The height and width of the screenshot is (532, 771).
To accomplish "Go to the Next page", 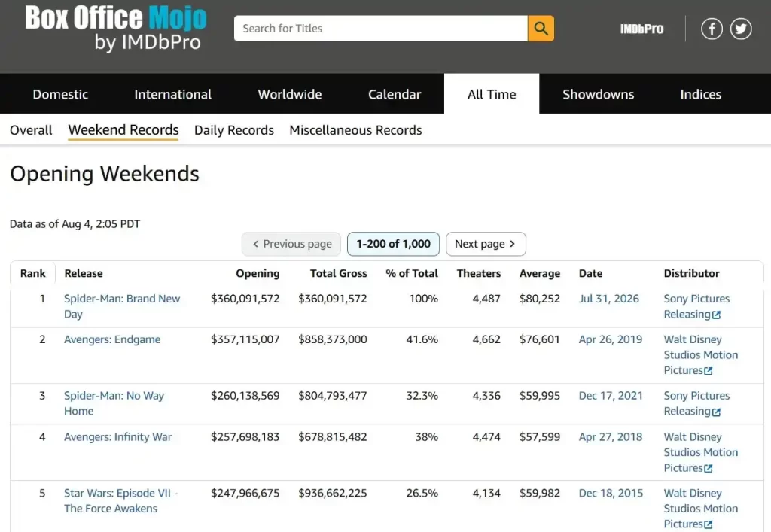I will (486, 244).
